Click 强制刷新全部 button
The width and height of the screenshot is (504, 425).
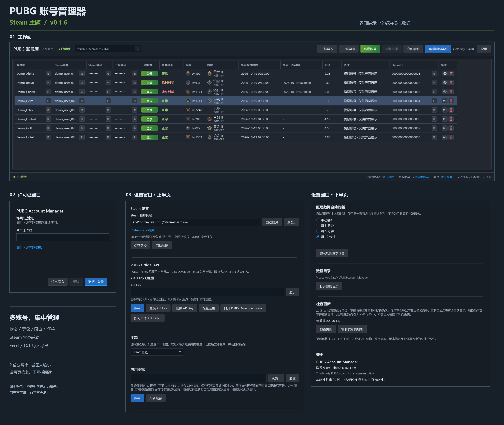[438, 49]
